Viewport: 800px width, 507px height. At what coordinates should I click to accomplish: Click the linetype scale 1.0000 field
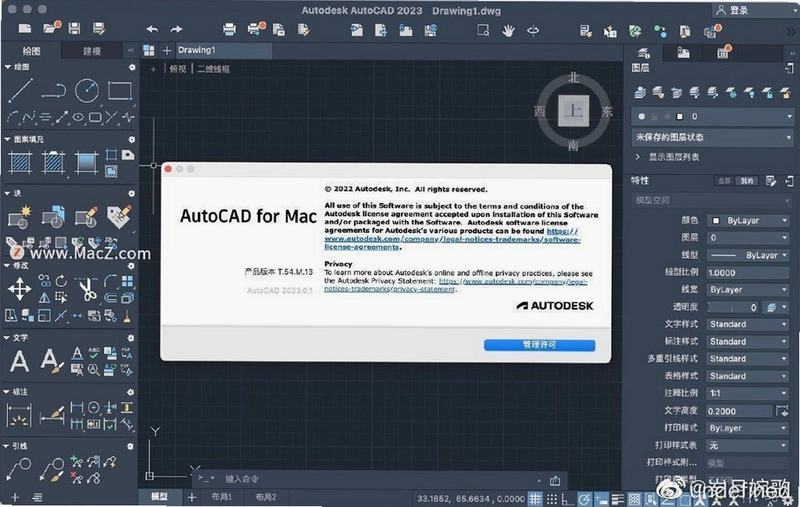(748, 272)
